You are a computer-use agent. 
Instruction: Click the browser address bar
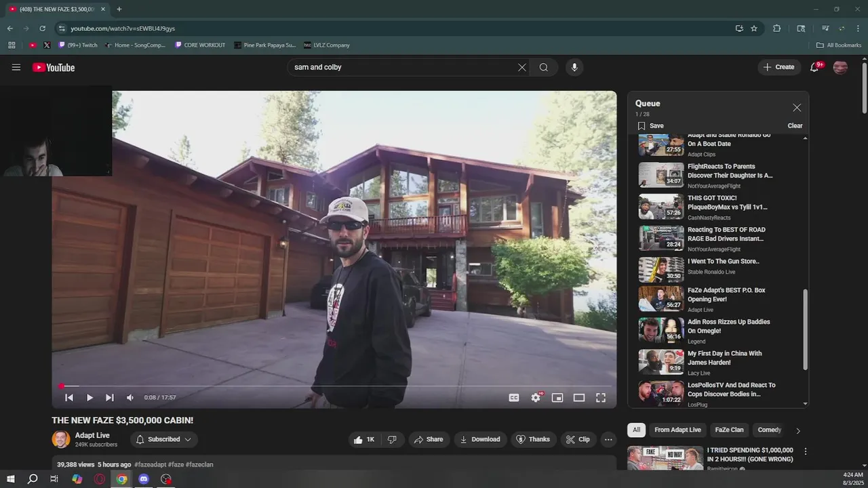pyautogui.click(x=393, y=28)
